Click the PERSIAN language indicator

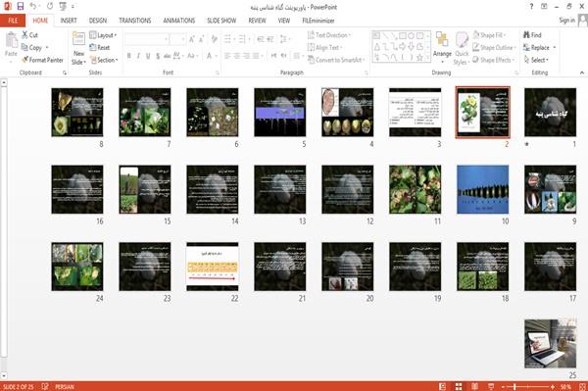64,386
